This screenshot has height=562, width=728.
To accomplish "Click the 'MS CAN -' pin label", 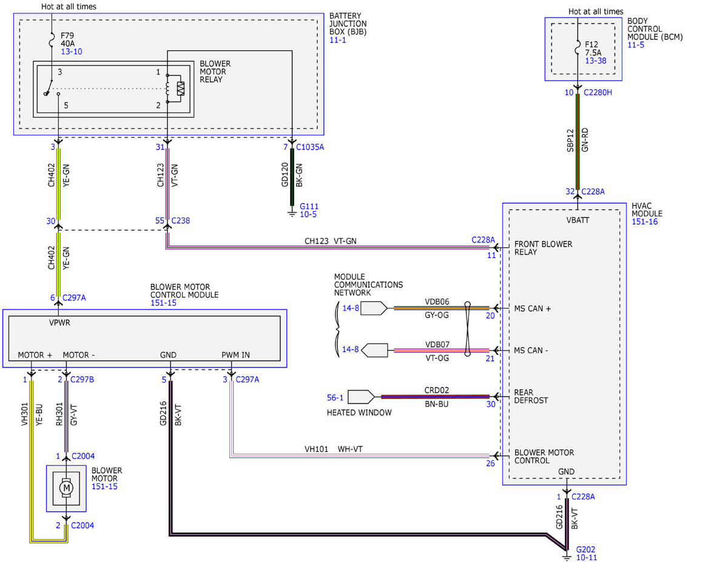I will 531,350.
